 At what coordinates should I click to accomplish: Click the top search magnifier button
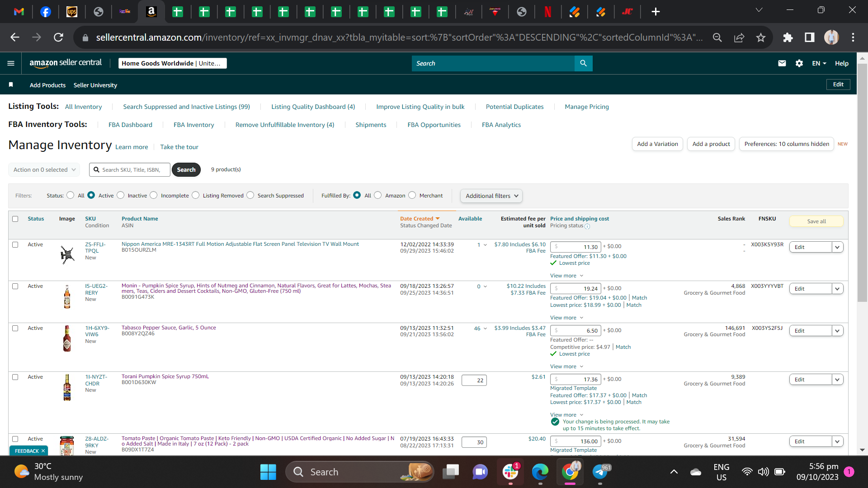[x=583, y=63]
